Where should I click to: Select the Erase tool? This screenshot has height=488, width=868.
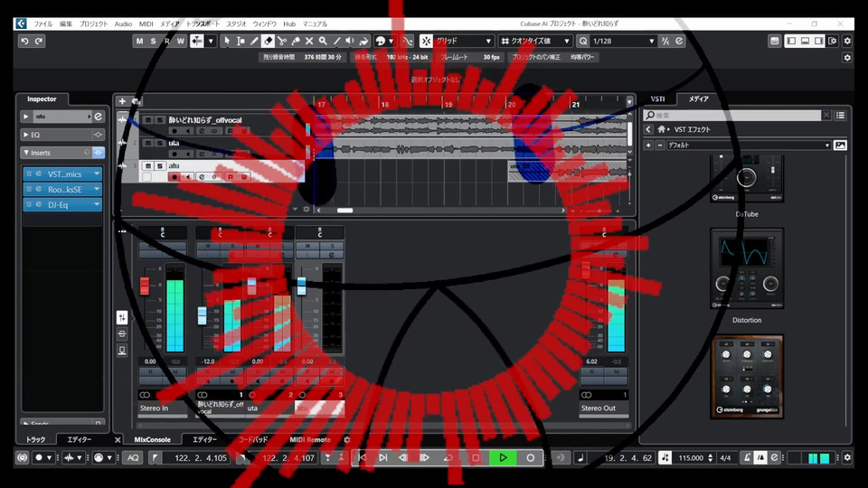click(x=268, y=41)
